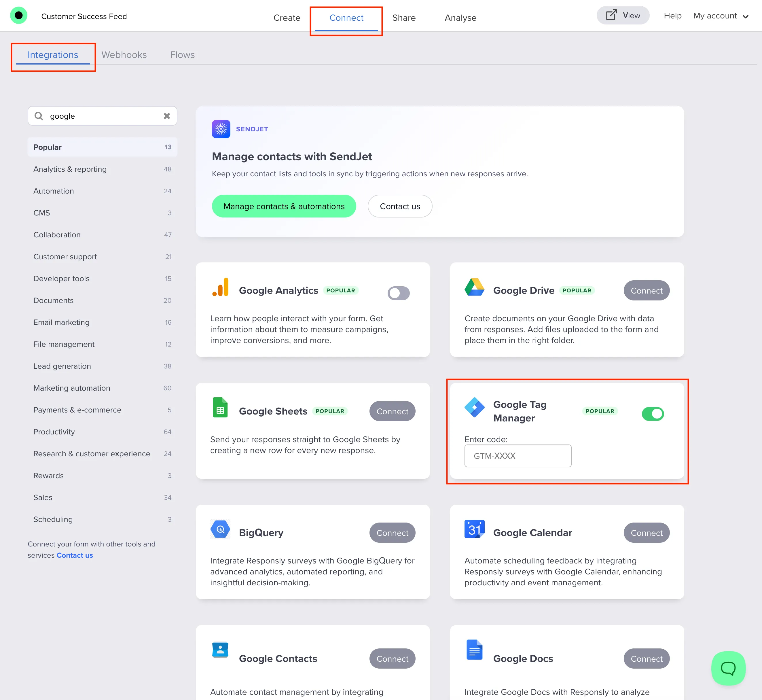Select the File management category
The width and height of the screenshot is (762, 700).
coord(102,344)
